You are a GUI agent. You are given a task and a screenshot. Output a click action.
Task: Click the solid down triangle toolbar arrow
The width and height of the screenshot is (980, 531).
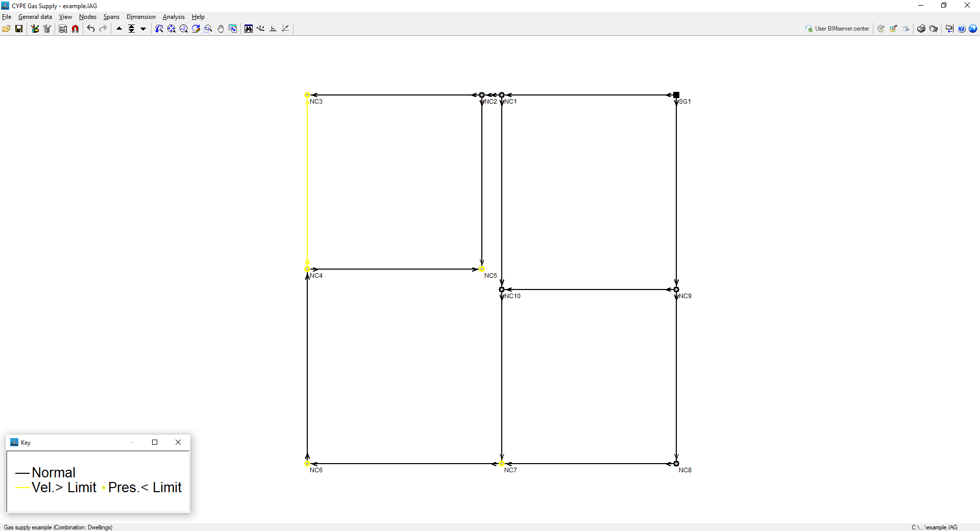click(x=143, y=29)
